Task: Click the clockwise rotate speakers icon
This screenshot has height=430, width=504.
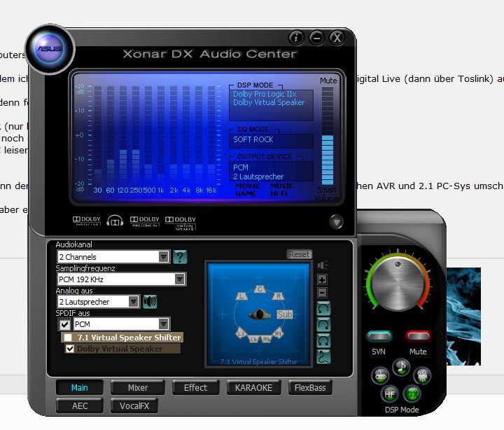Action: [323, 324]
